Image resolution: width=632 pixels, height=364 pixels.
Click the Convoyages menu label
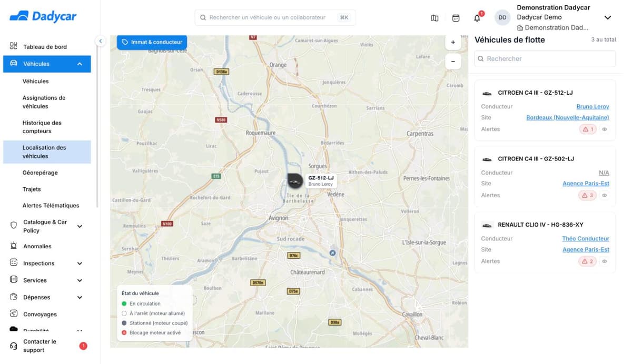coord(40,314)
